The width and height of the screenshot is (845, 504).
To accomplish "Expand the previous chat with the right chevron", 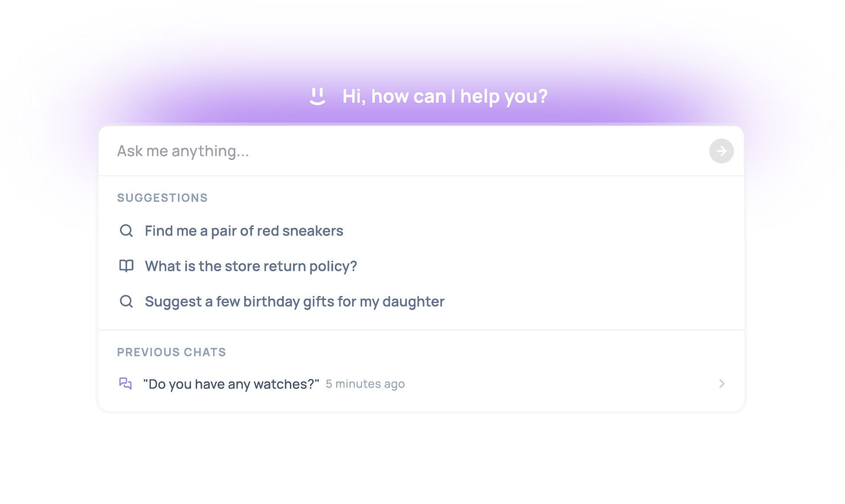I will point(722,384).
